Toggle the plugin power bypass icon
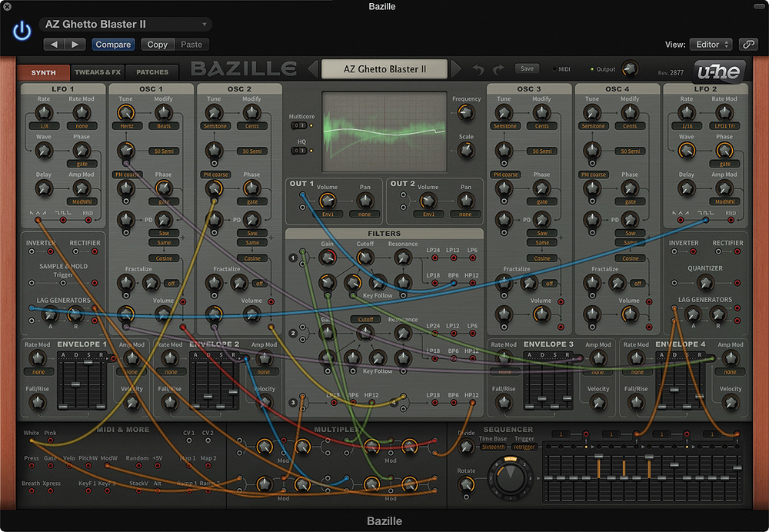 tap(22, 32)
